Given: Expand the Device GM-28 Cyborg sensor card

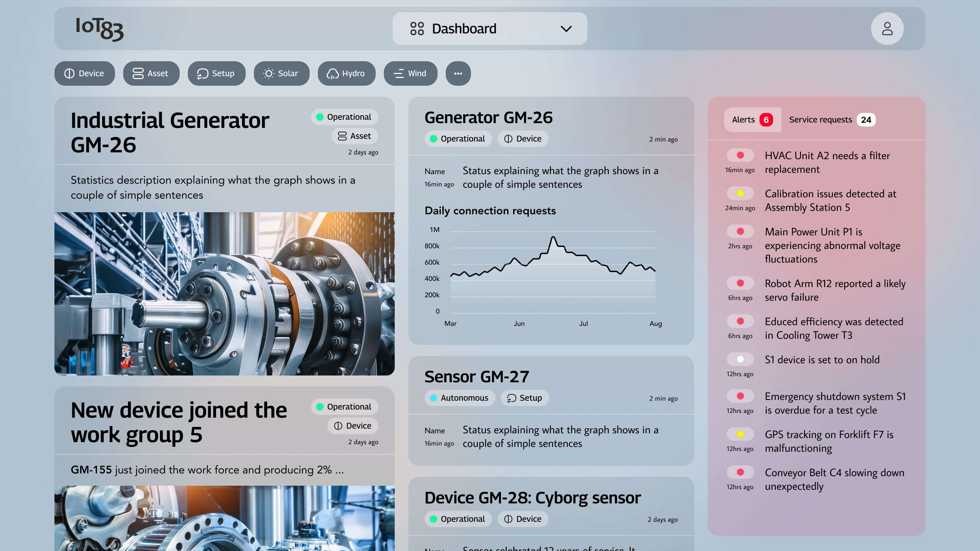Looking at the screenshot, I should (533, 497).
